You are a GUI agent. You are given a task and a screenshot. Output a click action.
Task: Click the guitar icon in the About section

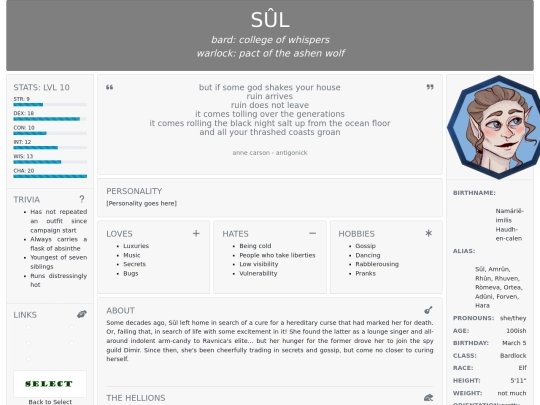tap(428, 310)
